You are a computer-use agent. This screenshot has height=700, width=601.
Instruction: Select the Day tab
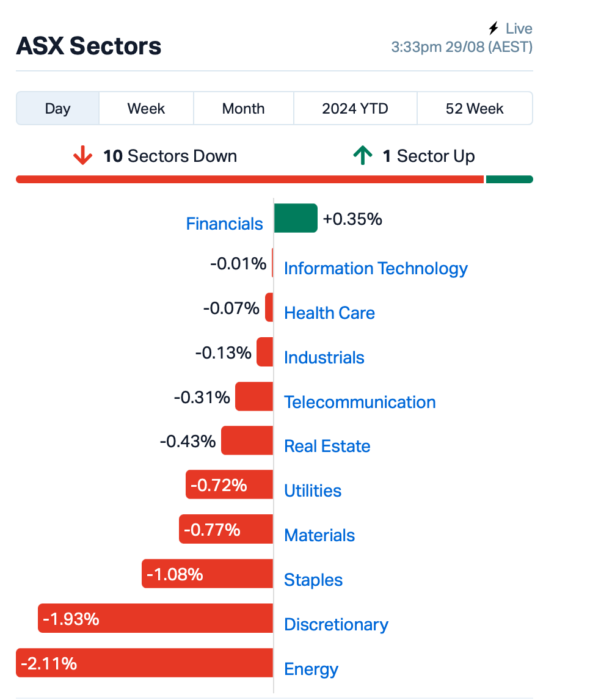(x=57, y=109)
